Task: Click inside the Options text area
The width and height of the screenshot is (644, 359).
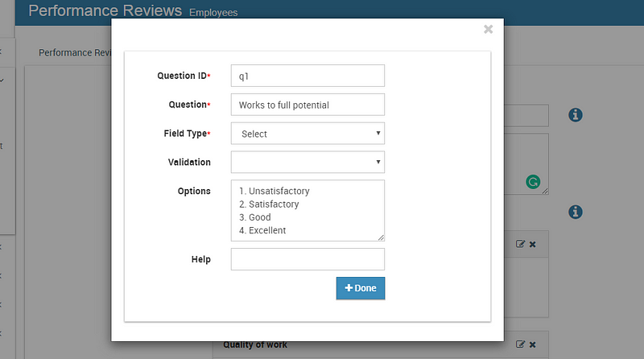Action: 308,210
